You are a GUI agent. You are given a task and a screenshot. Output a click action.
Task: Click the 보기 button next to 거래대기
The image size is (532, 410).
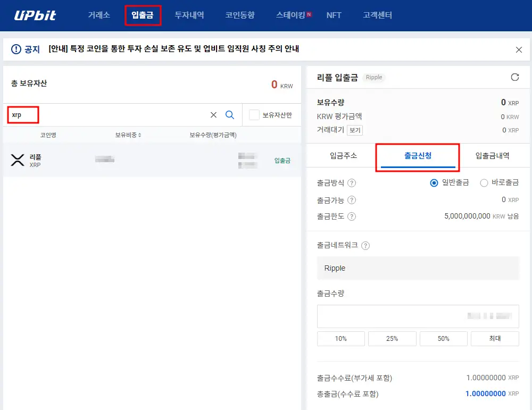[x=355, y=130]
